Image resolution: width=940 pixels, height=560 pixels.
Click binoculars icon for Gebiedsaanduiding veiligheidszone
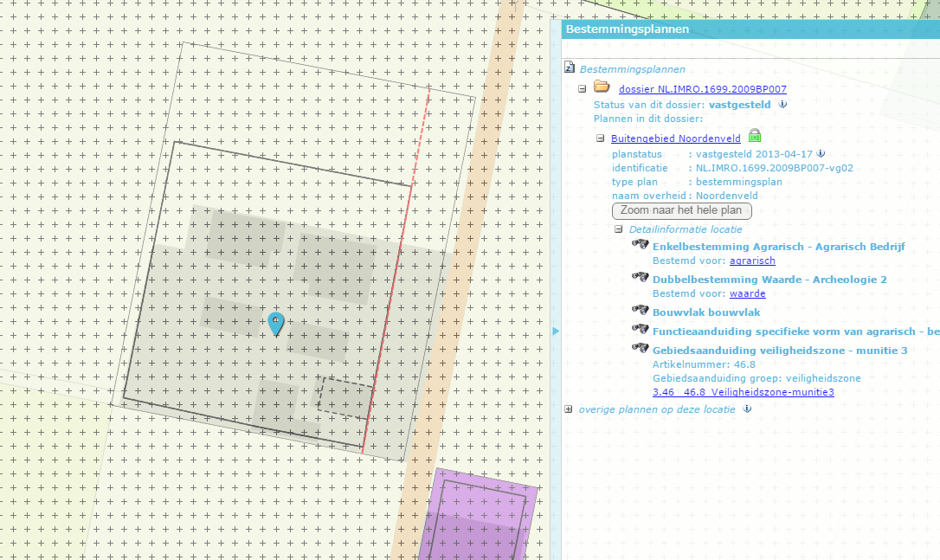[641, 348]
